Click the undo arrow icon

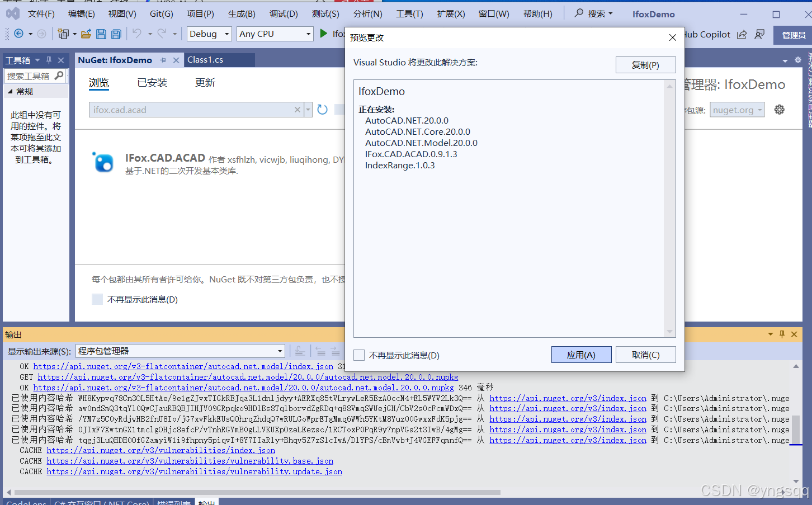[x=137, y=34]
